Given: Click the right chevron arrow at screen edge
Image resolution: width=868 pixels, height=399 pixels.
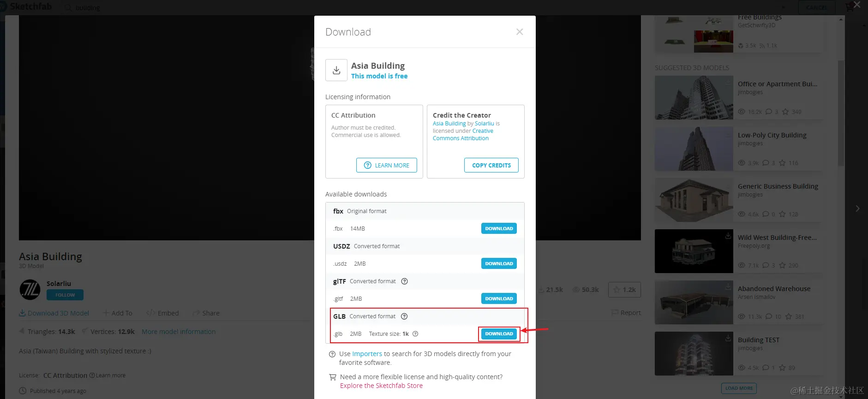Looking at the screenshot, I should pos(857,208).
